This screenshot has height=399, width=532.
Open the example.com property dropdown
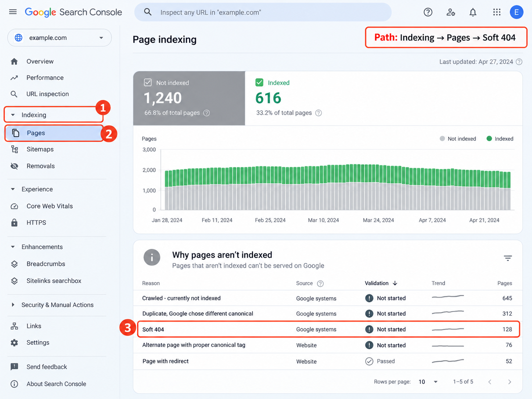tap(60, 38)
